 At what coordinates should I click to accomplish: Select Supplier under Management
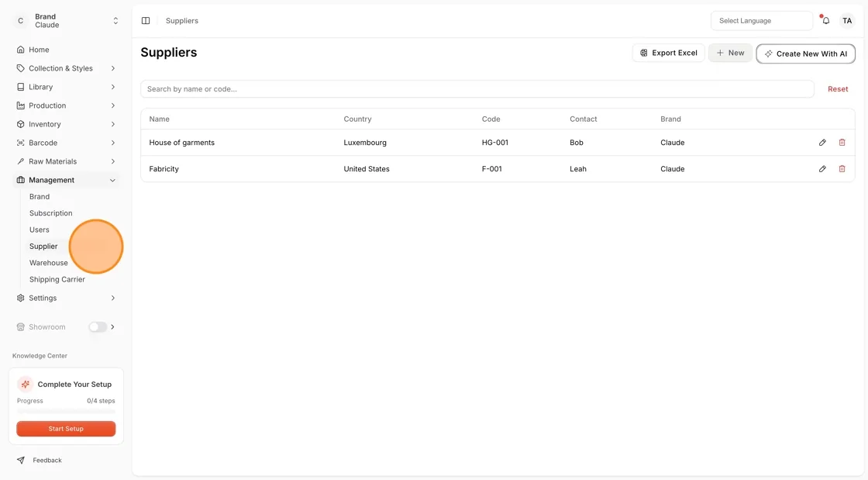coord(43,247)
